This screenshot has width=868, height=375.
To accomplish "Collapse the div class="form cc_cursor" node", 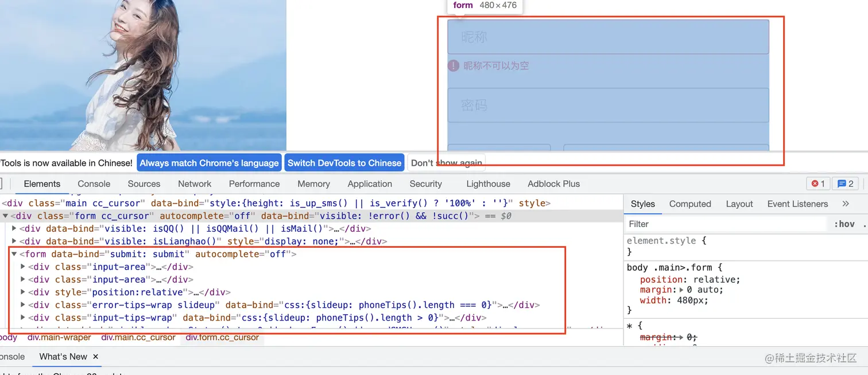I will pos(6,216).
